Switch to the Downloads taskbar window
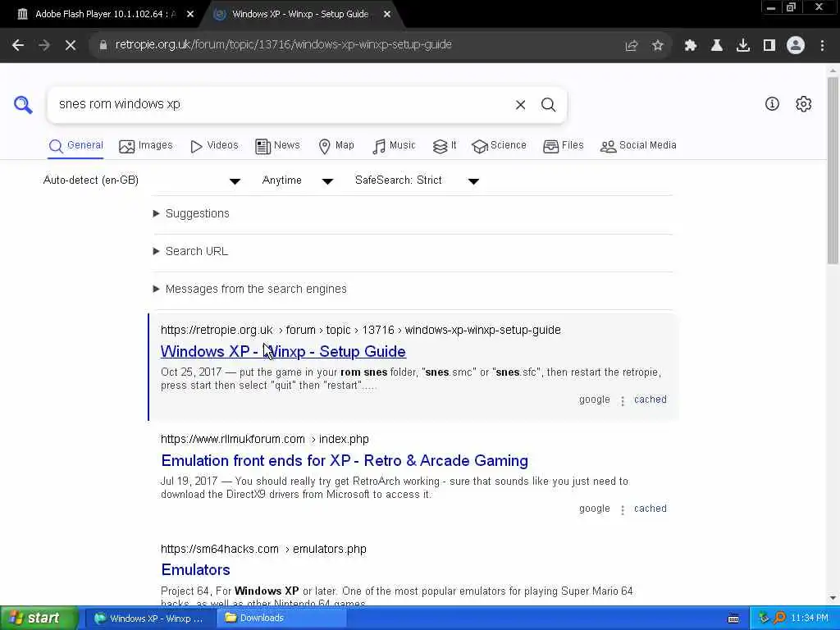 281,619
